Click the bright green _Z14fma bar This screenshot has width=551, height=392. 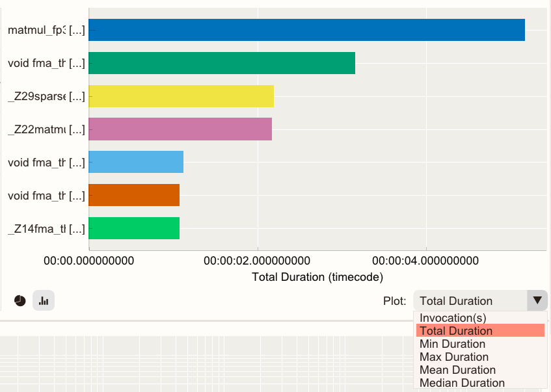134,228
